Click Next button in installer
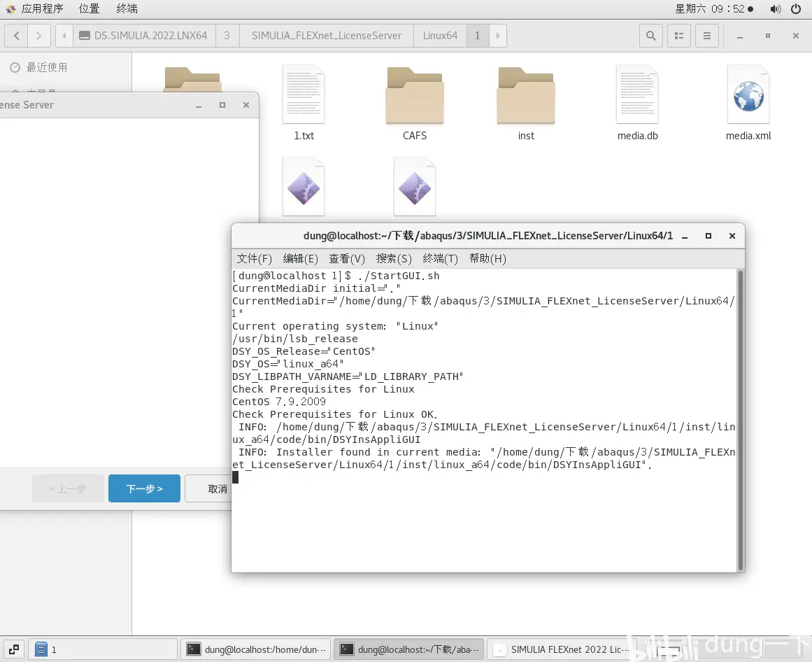812x662 pixels. (x=145, y=488)
